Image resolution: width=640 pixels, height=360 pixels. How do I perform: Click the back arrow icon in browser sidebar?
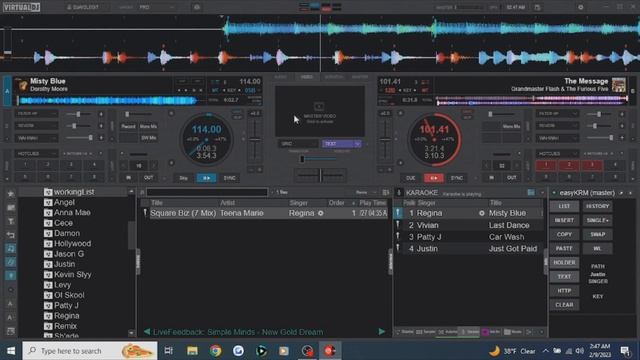tap(11, 235)
